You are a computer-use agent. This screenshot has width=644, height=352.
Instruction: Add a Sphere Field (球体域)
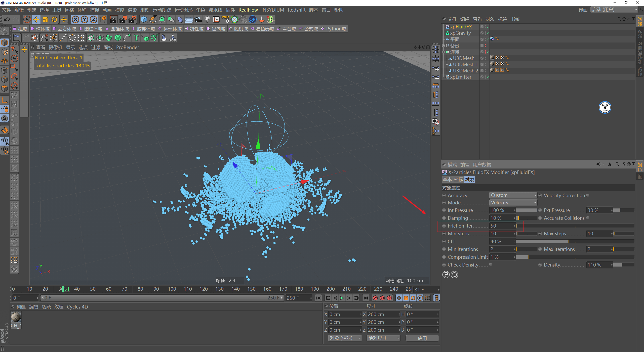click(x=40, y=29)
